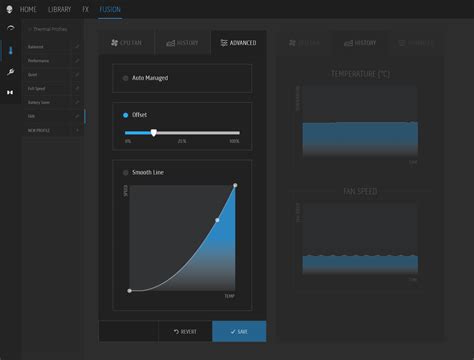
Task: Open the right panel HISTORY tab
Action: (360, 43)
